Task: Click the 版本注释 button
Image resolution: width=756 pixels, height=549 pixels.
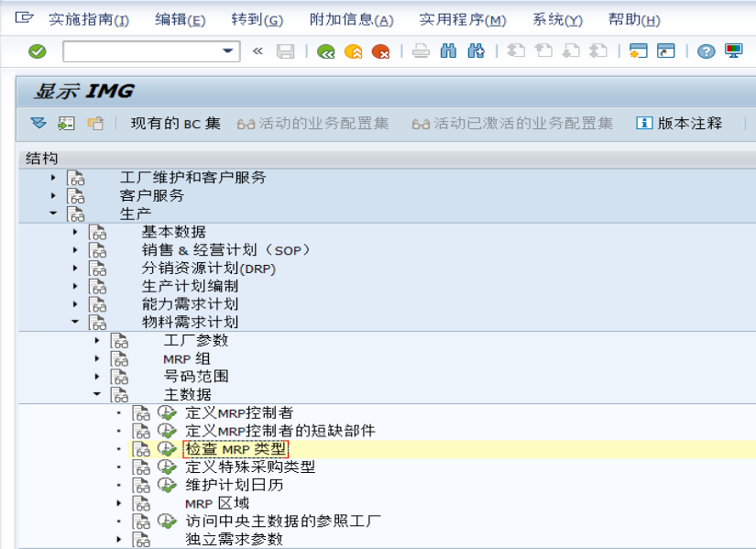Action: pos(679,124)
